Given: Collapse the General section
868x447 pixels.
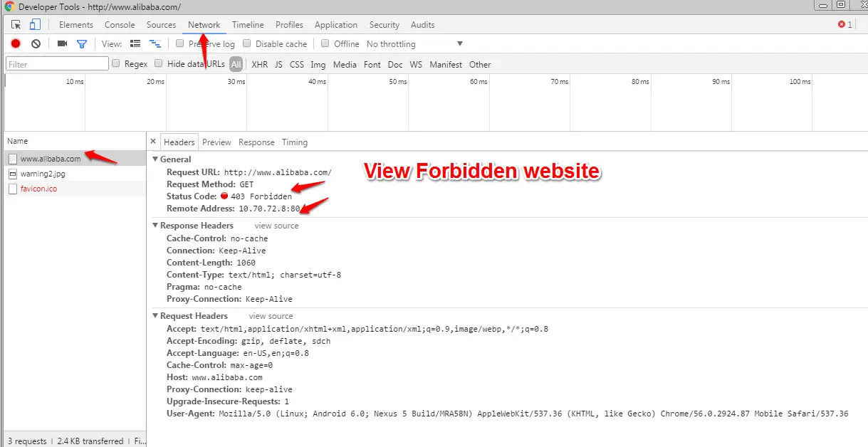Looking at the screenshot, I should [156, 159].
